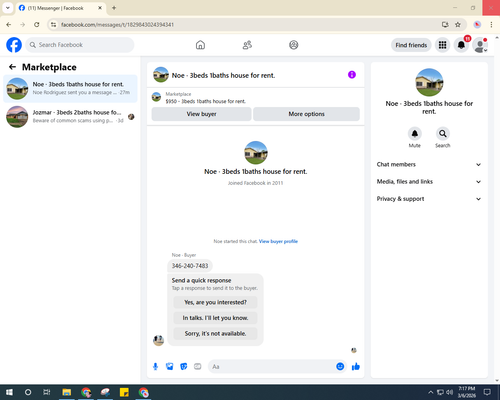Focus the Search Facebook field
Screen dimensions: 500x400
(x=80, y=45)
